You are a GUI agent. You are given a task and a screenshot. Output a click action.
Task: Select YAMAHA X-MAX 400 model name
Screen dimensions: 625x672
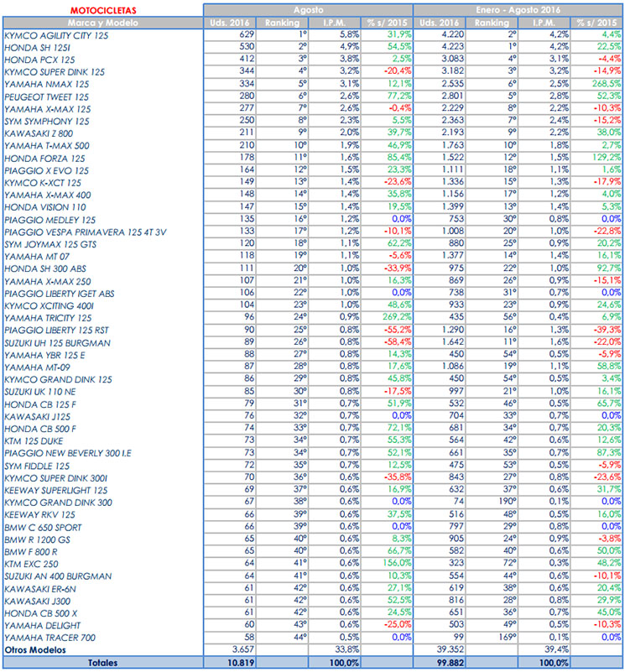[48, 195]
